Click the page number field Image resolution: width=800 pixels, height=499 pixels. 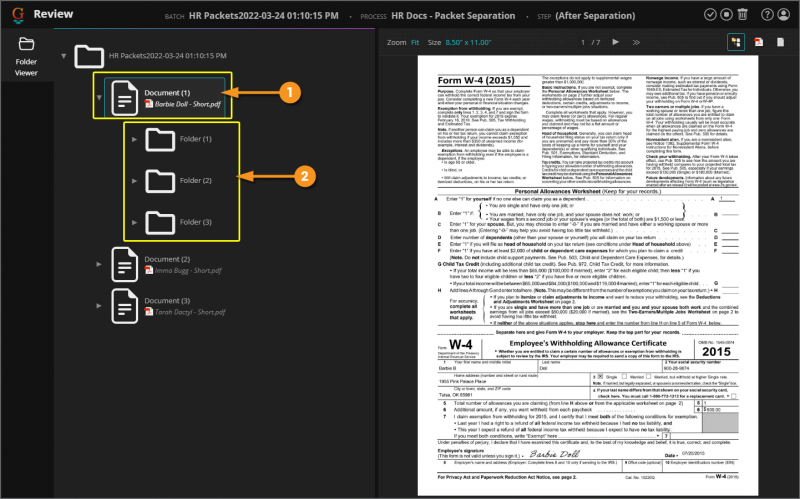583,42
